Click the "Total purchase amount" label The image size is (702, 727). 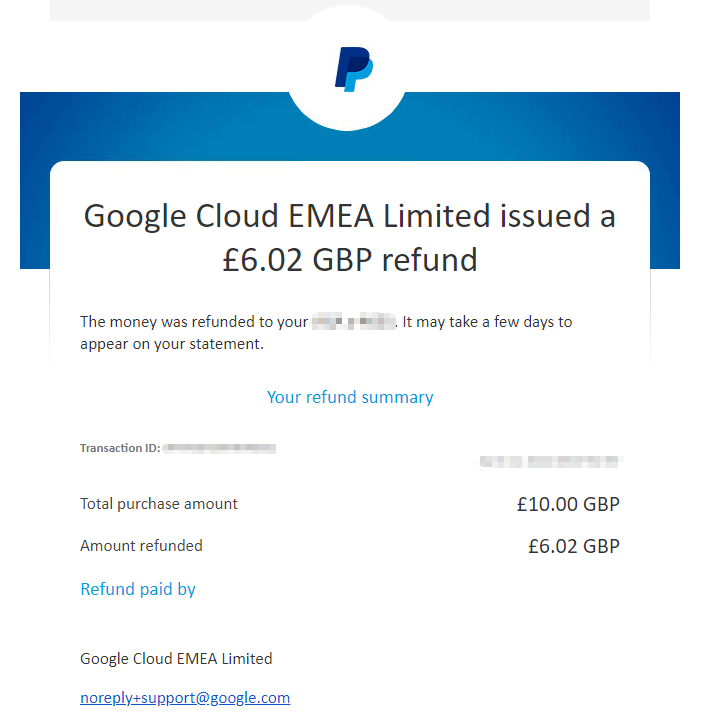(x=159, y=504)
